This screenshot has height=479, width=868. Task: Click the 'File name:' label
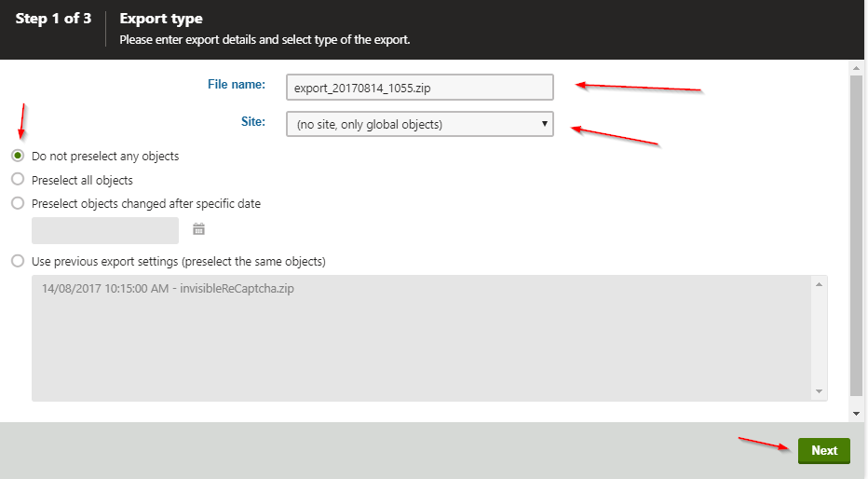236,85
